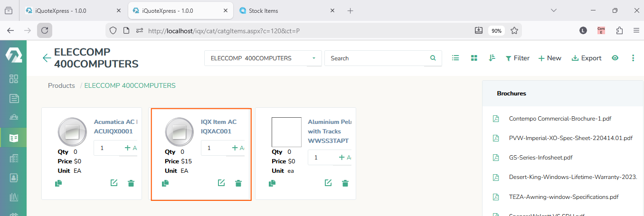
Task: Click ELECCOMP 400COMPUTERS breadcrumb
Action: pos(130,85)
